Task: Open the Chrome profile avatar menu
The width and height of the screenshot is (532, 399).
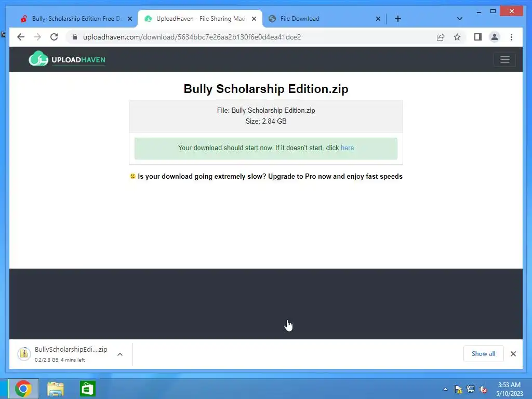Action: click(495, 37)
